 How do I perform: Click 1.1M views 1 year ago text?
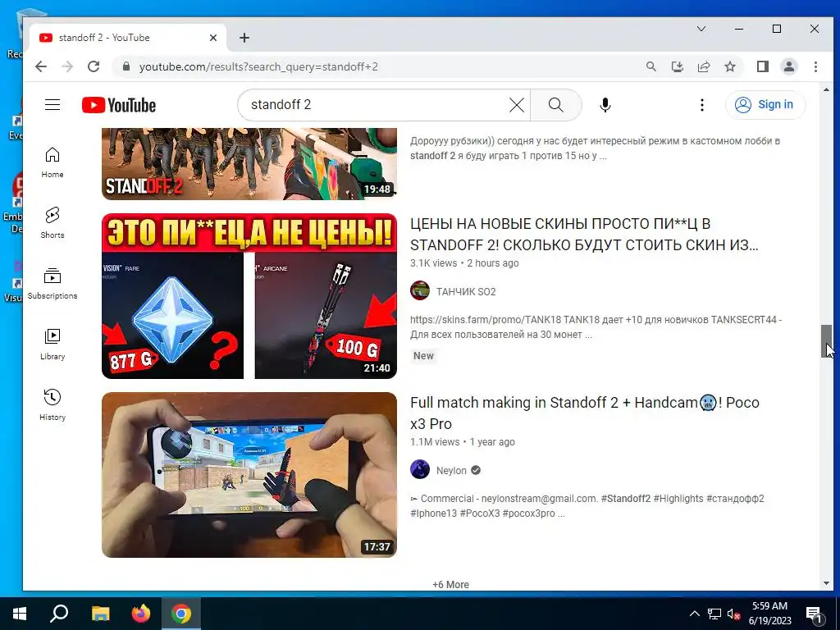tap(463, 442)
